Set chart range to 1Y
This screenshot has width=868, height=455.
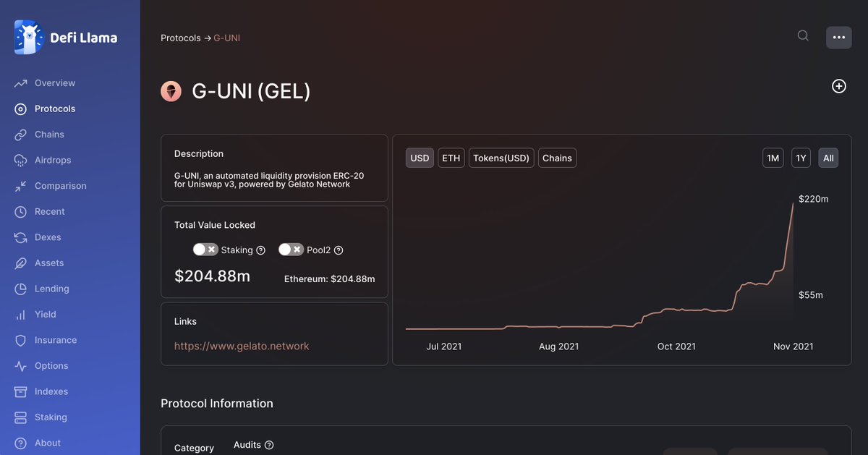[x=801, y=158]
